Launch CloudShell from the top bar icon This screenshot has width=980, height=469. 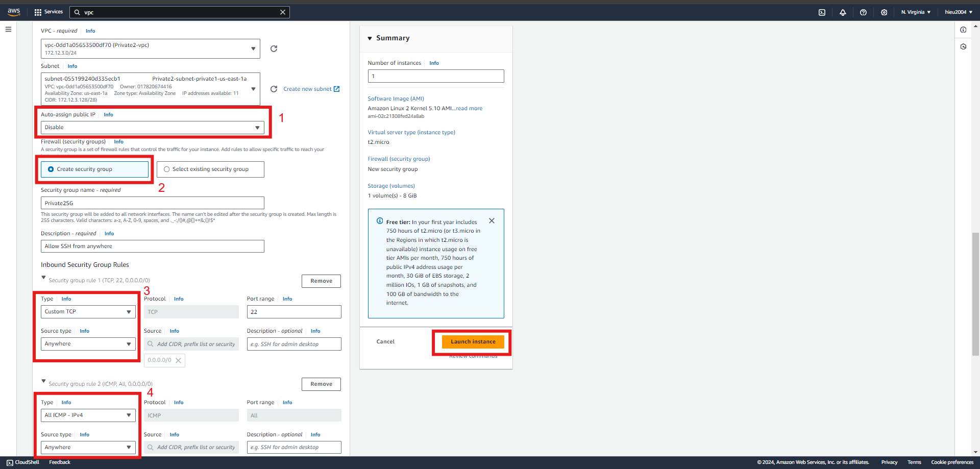click(822, 12)
